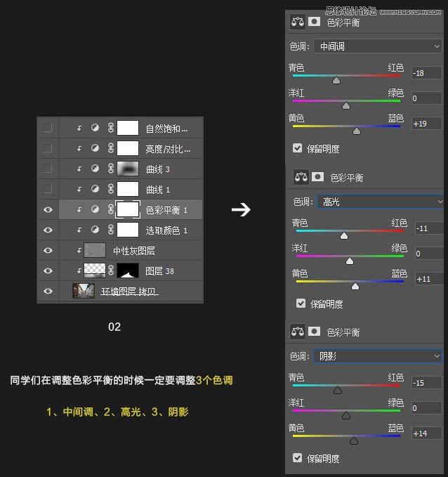This screenshot has width=448, height=477.
Task: Open the 色调 dropdown showing 中间调
Action: coord(378,46)
